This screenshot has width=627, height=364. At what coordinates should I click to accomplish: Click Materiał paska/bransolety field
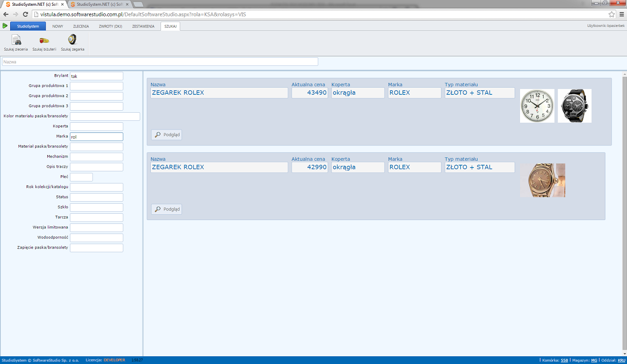click(x=96, y=147)
